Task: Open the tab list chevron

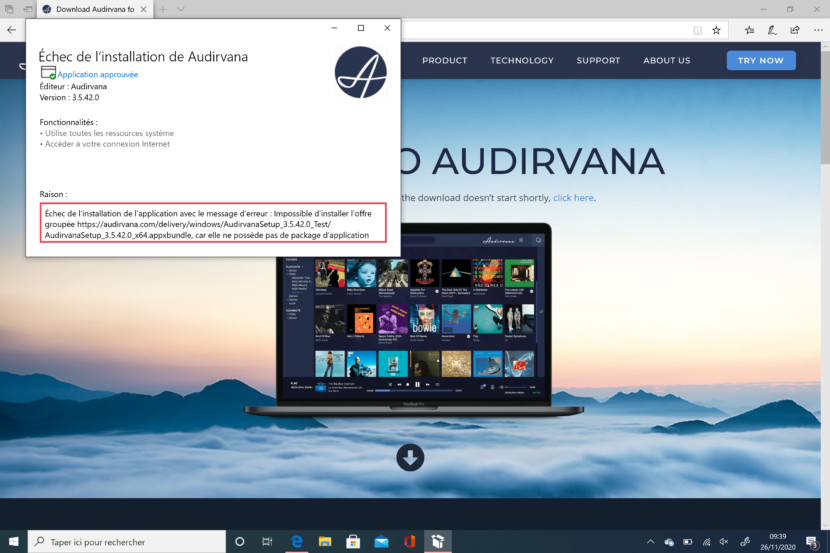Action: pyautogui.click(x=181, y=9)
